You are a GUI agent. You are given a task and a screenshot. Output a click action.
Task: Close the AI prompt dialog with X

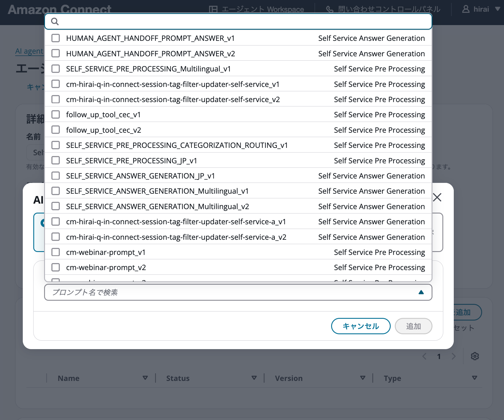coord(437,197)
